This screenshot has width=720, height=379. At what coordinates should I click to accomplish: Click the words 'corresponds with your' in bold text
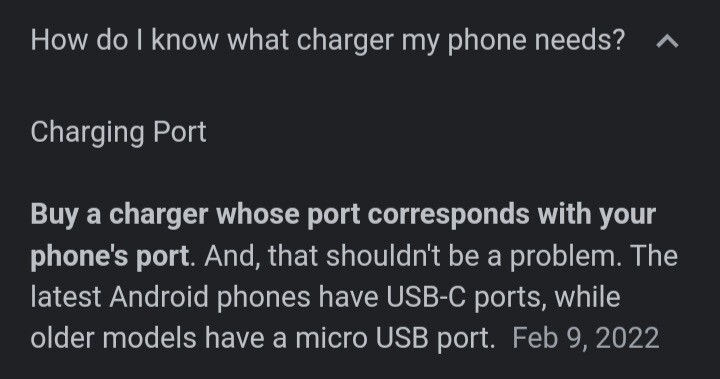pyautogui.click(x=512, y=215)
